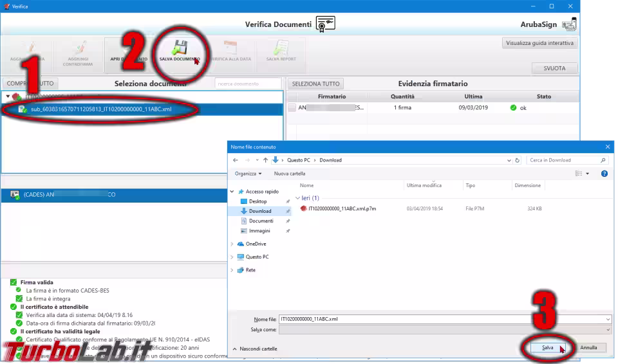
Task: Select Documenti in the navigation pane
Action: point(261,221)
